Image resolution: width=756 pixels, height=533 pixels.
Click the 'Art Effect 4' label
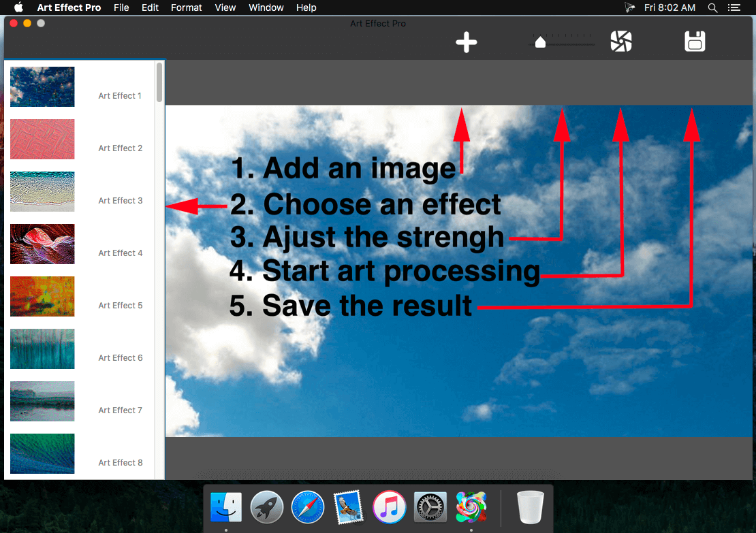pos(121,253)
